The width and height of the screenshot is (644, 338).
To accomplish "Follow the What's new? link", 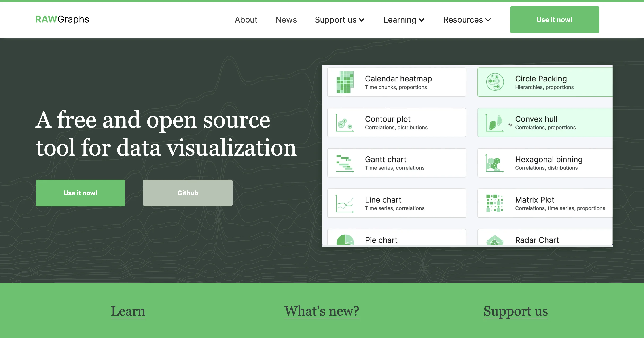I will [322, 311].
